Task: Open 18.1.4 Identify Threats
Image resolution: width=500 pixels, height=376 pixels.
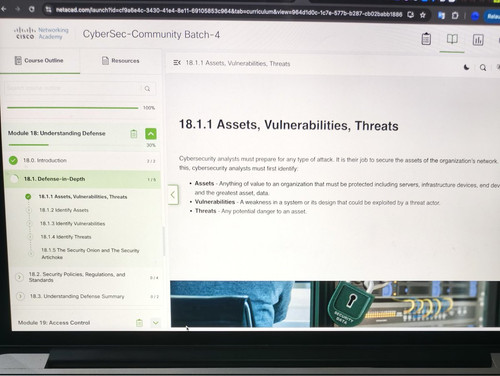Action: click(x=66, y=237)
